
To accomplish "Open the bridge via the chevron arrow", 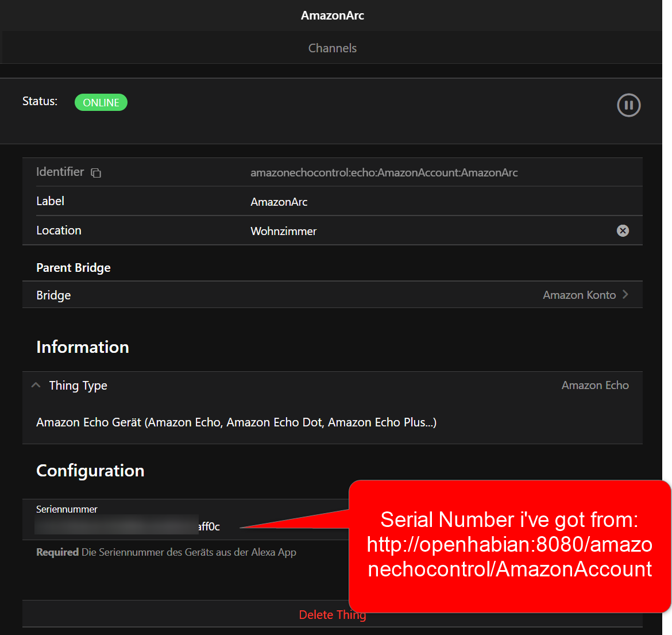I will click(x=625, y=295).
